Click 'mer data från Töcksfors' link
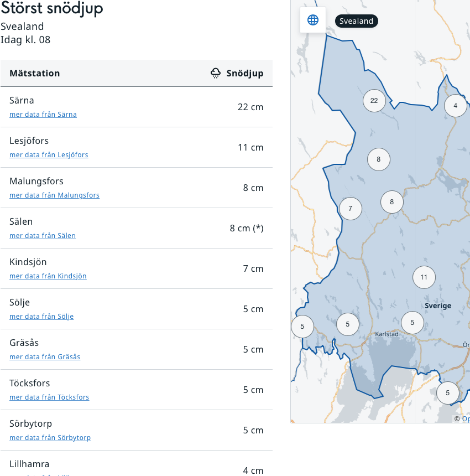This screenshot has height=476, width=470. click(x=49, y=397)
